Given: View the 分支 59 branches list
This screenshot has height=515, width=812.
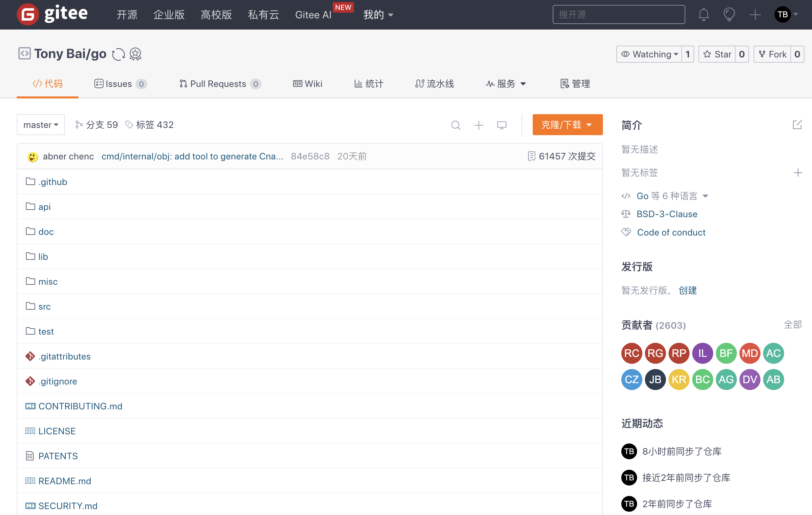Looking at the screenshot, I should pos(96,125).
